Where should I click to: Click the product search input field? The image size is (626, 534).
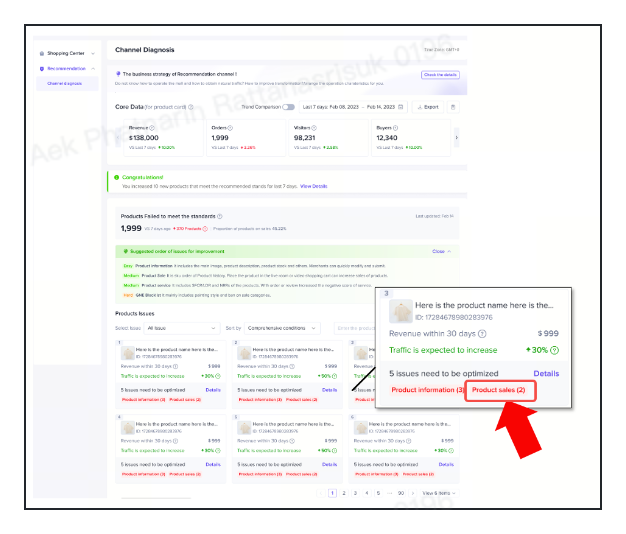(355, 328)
